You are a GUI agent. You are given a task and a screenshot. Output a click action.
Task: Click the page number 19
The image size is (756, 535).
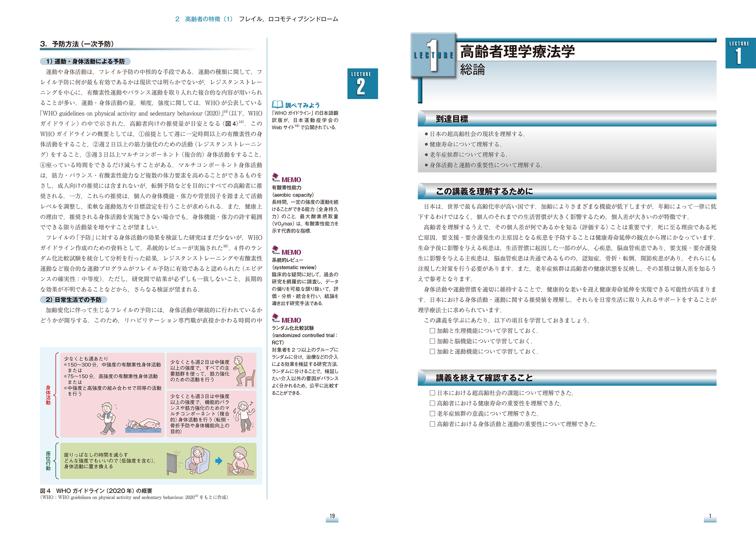coord(332,516)
